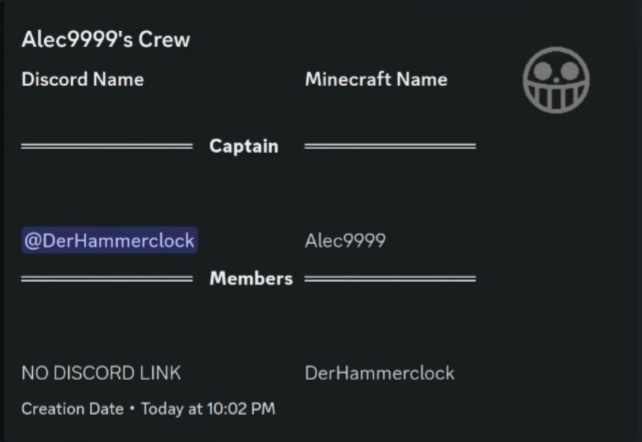Click the Captain section label

pos(243,146)
